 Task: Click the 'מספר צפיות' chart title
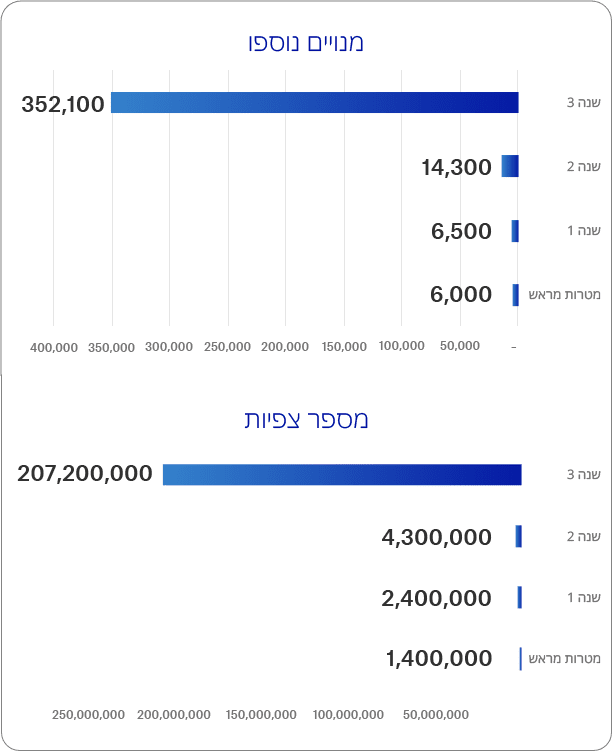click(306, 419)
